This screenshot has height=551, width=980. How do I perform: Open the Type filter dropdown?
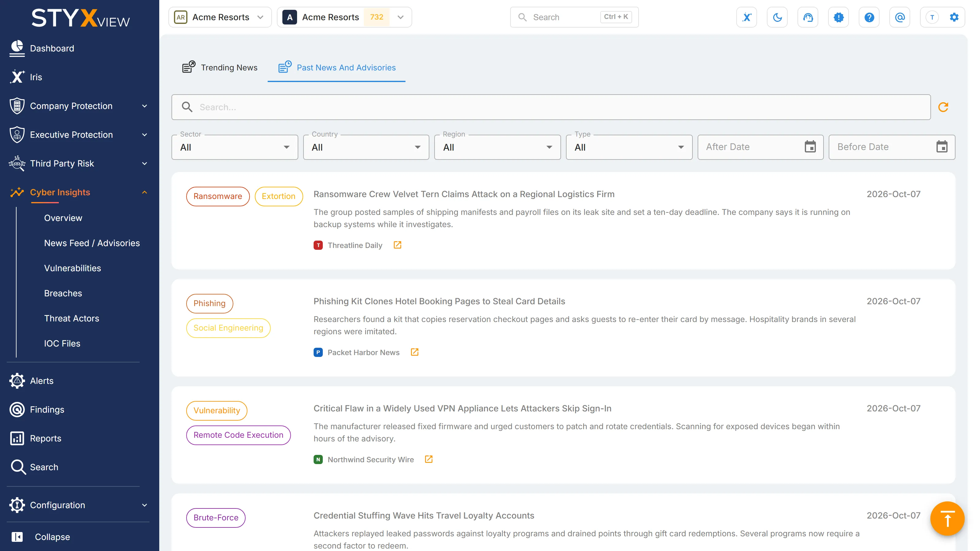click(629, 147)
